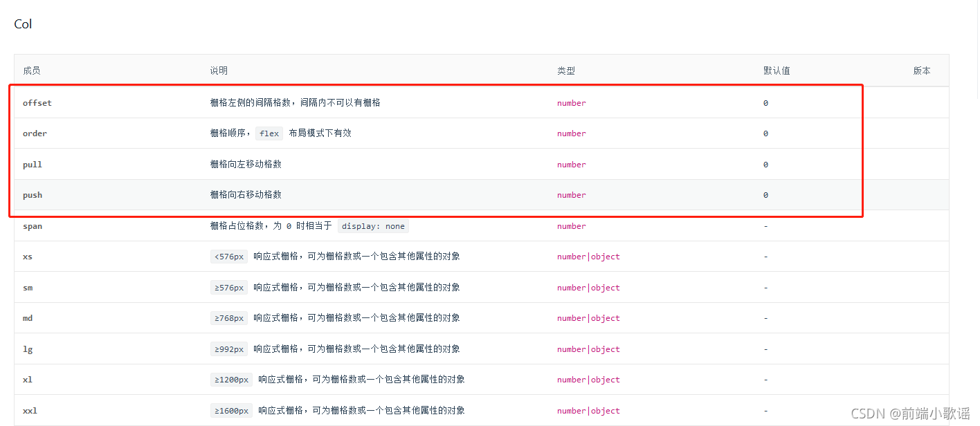980x426 pixels.
Task: Select the "offset" member name
Action: click(37, 102)
